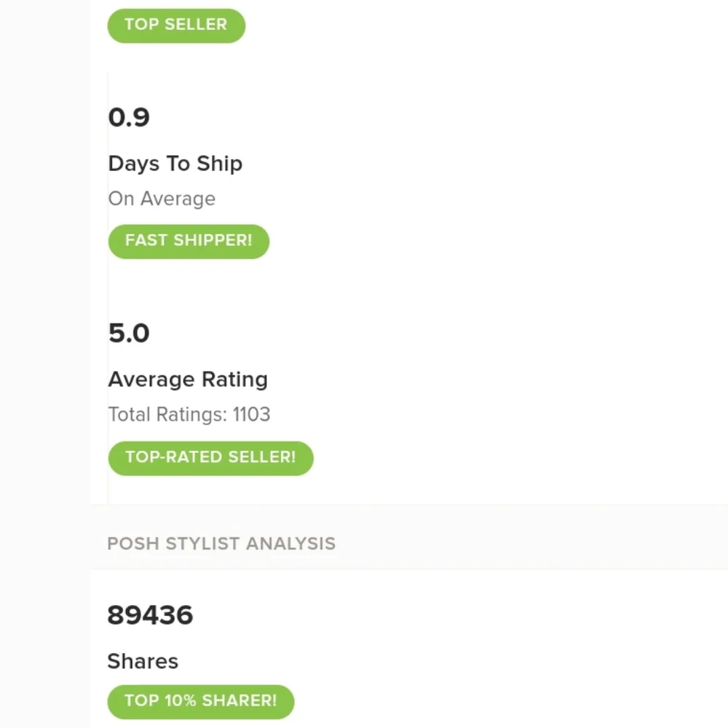The image size is (728, 728).
Task: Click the 1103 ratings count
Action: tap(251, 415)
